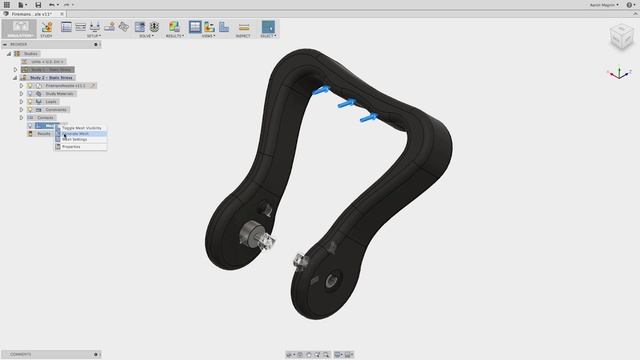Toggle the Study Materials visibility bulb
This screenshot has width=640, height=360.
[30, 93]
